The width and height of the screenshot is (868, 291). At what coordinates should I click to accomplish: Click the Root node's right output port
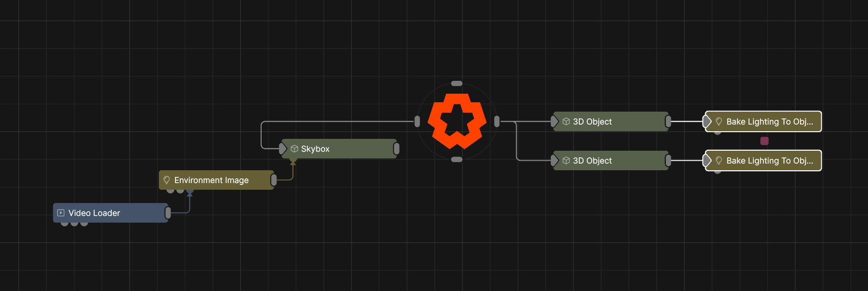tap(497, 122)
